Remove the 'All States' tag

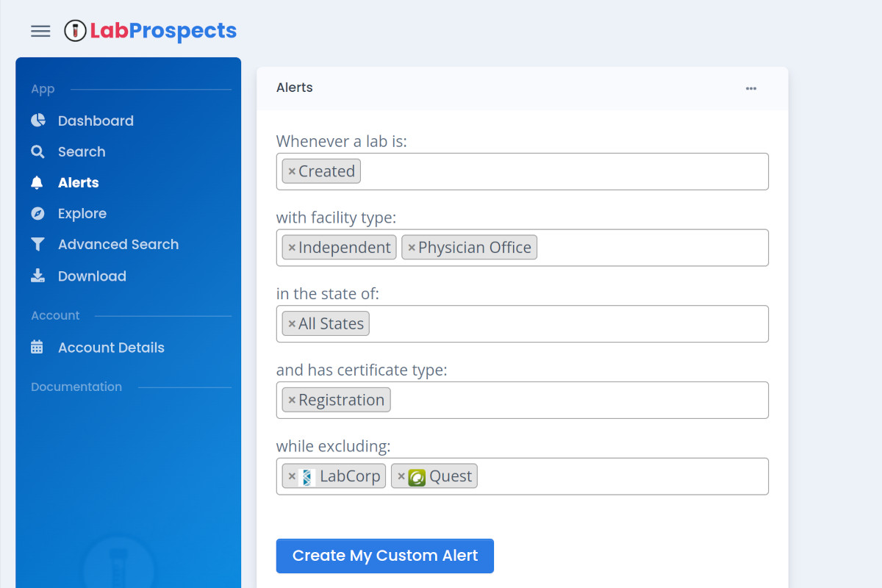[292, 323]
